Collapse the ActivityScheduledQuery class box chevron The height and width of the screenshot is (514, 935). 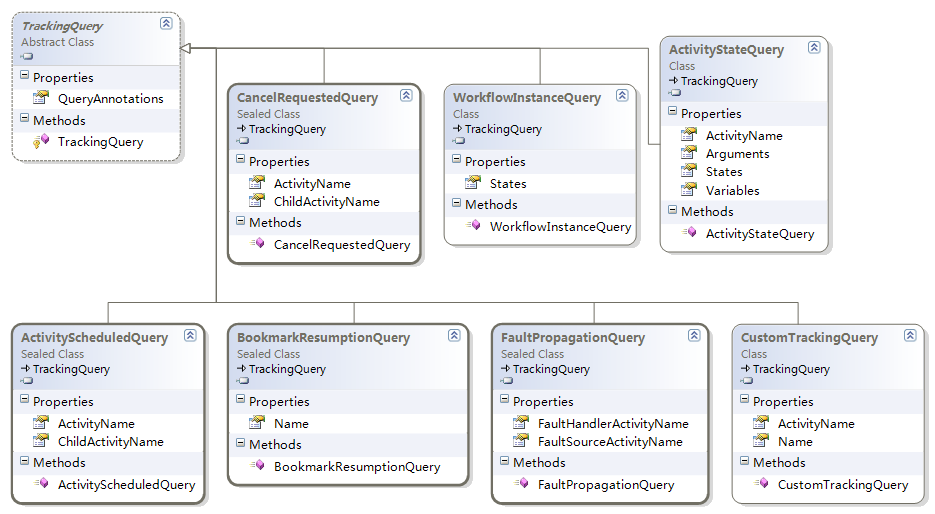[x=190, y=335]
